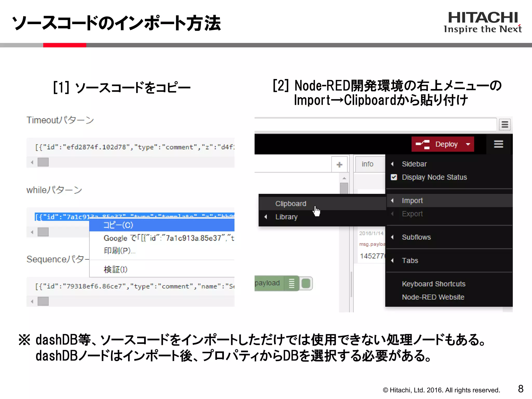Click scrollbar thumb under while code
The height and width of the screenshot is (399, 532).
(43, 232)
